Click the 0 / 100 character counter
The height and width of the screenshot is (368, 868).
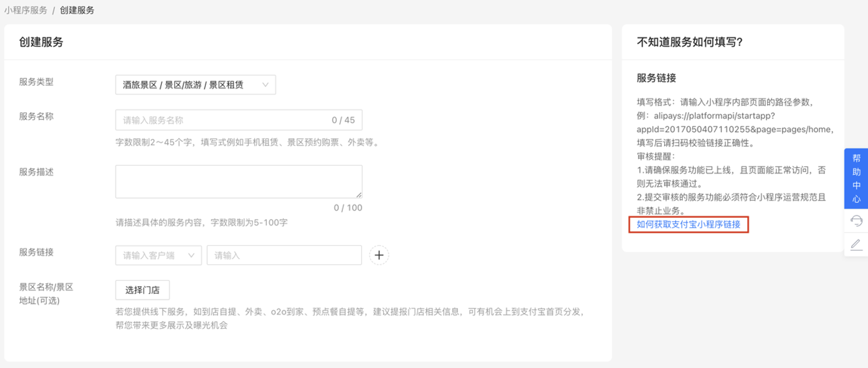click(x=348, y=207)
